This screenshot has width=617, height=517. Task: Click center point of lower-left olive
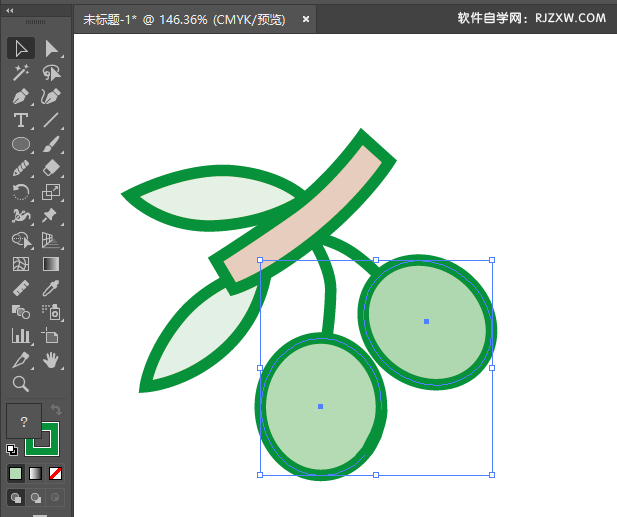320,406
